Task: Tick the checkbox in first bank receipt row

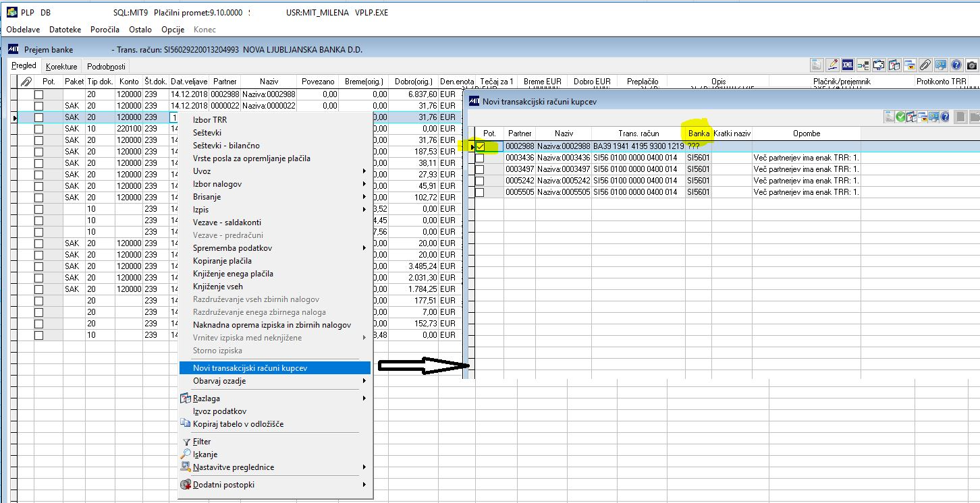Action: pos(39,94)
